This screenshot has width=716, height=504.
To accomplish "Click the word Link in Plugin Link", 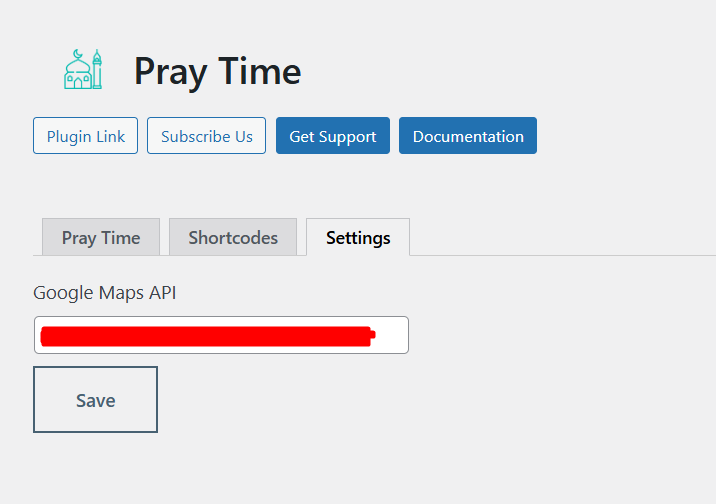I will 111,136.
